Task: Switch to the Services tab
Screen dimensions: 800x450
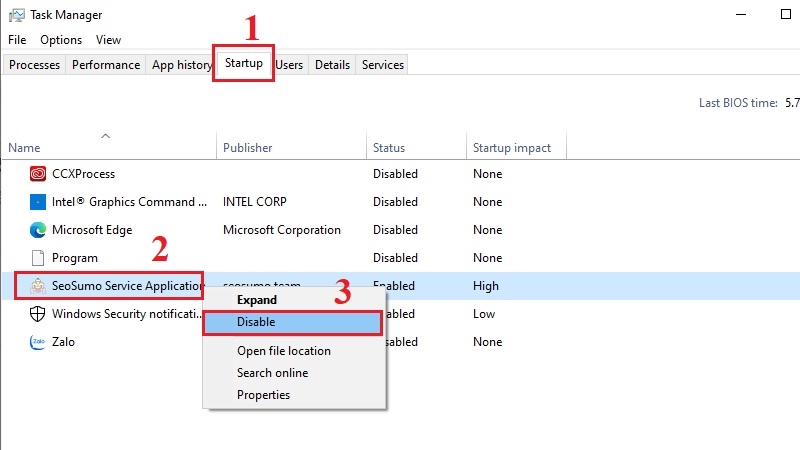Action: [x=383, y=65]
